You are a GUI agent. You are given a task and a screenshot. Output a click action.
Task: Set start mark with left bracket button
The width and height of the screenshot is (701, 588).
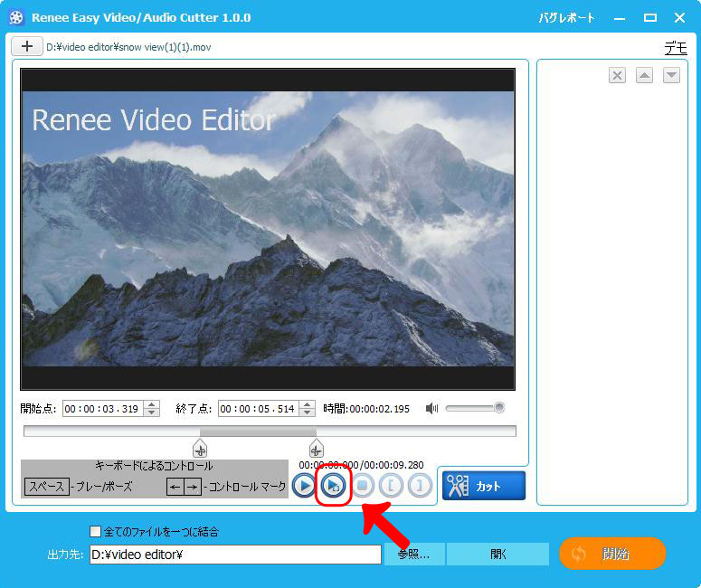[x=391, y=486]
